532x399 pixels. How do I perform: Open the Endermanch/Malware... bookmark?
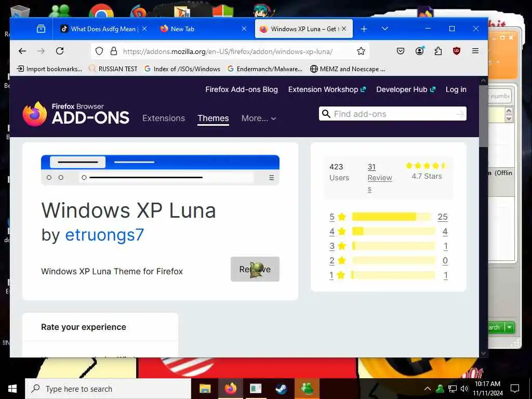(x=265, y=69)
